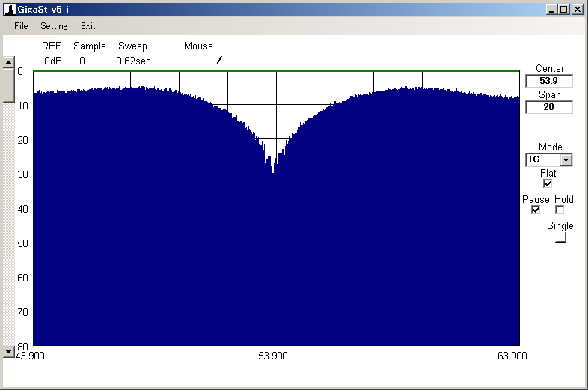Click the scroll up arrow beside the graph
This screenshot has height=390, width=588.
click(x=9, y=62)
